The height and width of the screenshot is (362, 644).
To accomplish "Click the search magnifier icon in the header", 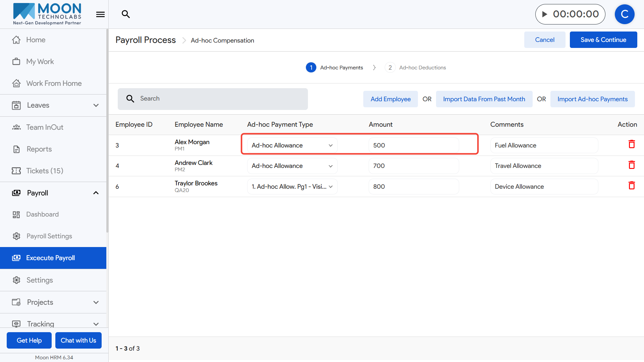I will 125,14.
